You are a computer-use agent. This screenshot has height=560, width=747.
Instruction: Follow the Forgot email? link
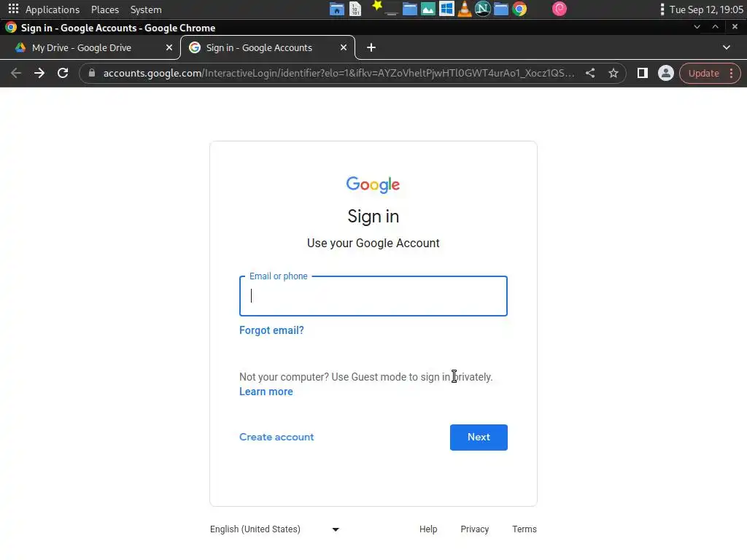point(271,330)
